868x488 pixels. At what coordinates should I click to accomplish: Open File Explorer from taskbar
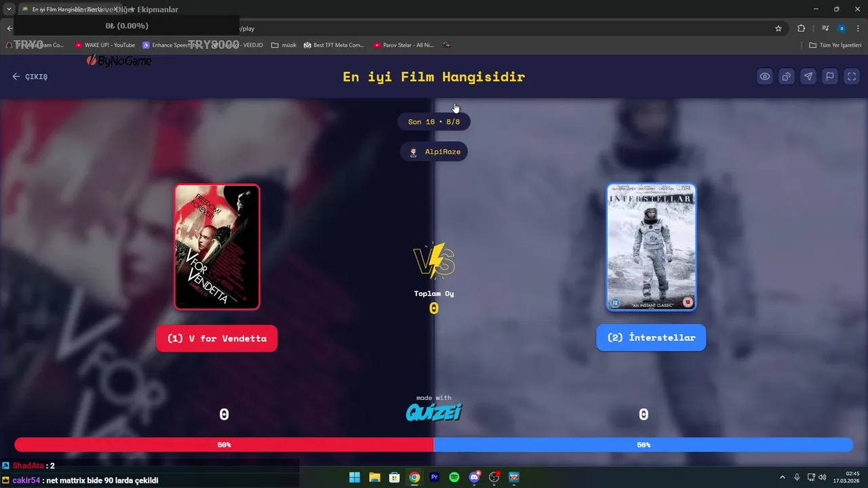click(x=374, y=477)
